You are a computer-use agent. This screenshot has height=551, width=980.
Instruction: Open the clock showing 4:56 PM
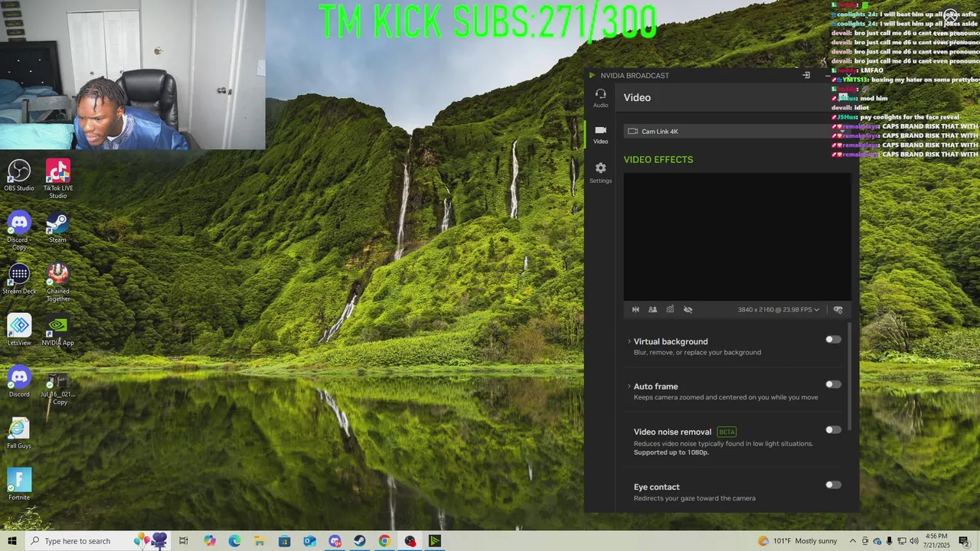tap(936, 541)
